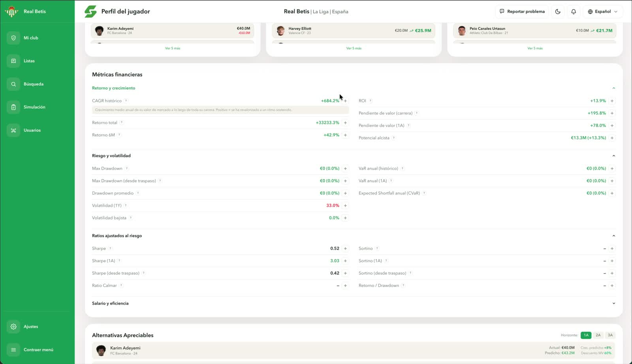Open Harvey Elliott player card
632x364 pixels.
(354, 30)
